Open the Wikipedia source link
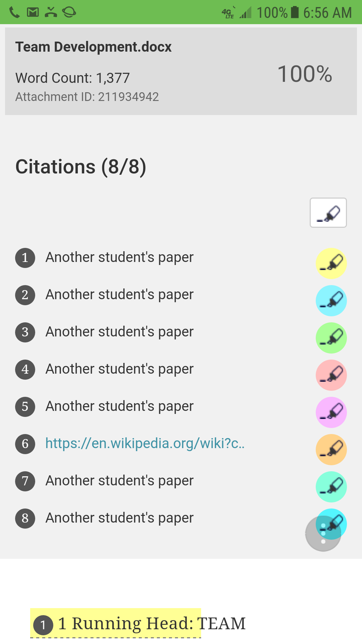 click(x=145, y=443)
